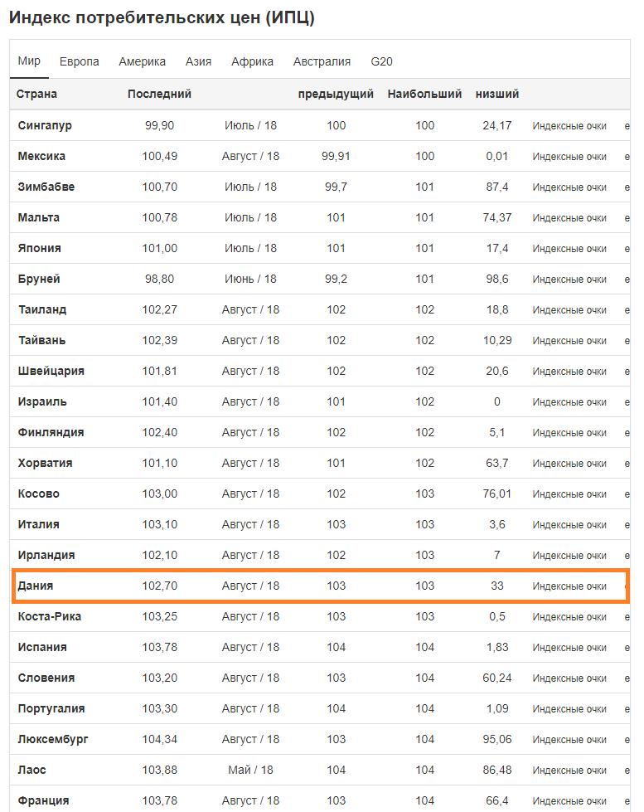Screen dimensions: 644x812
Task: Click the Зимбабве row link
Action: [x=46, y=187]
